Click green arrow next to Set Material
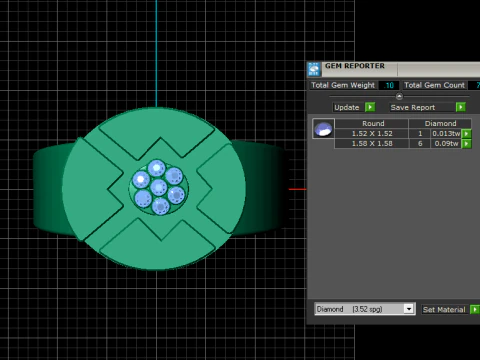 coord(475,309)
